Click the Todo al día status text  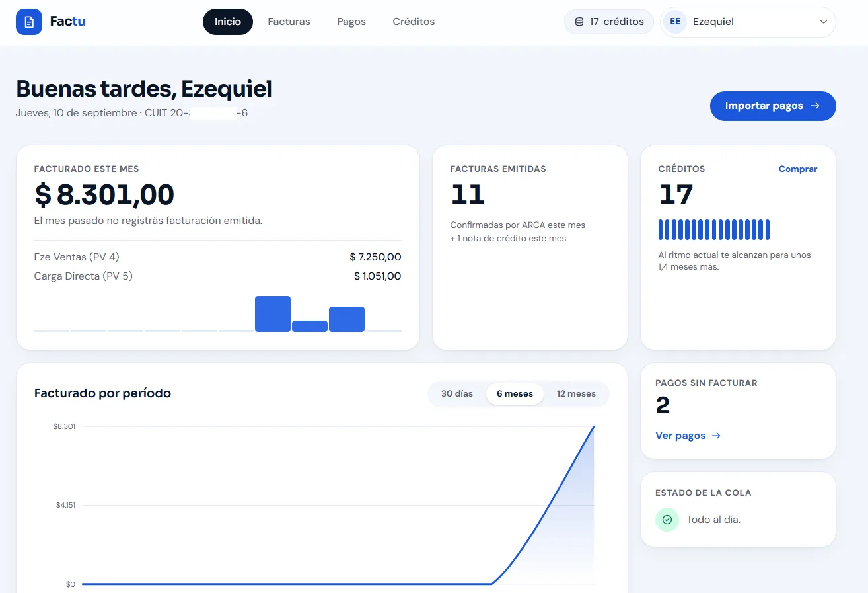pos(713,520)
